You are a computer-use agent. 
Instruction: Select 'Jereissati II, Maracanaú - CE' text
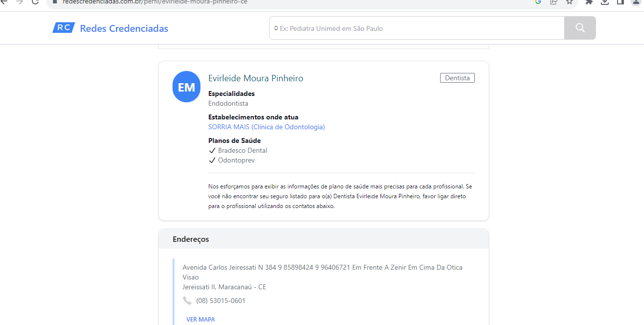point(224,287)
